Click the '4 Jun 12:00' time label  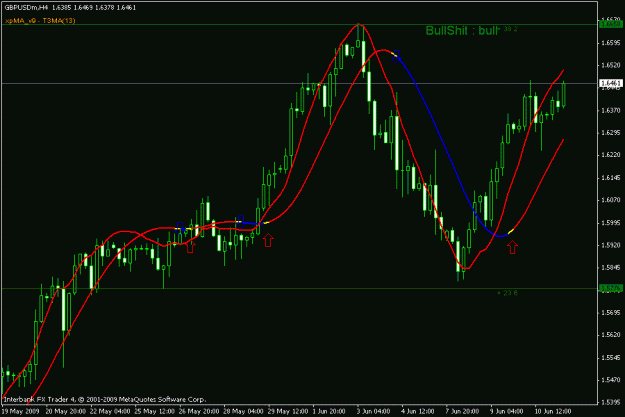(418, 411)
